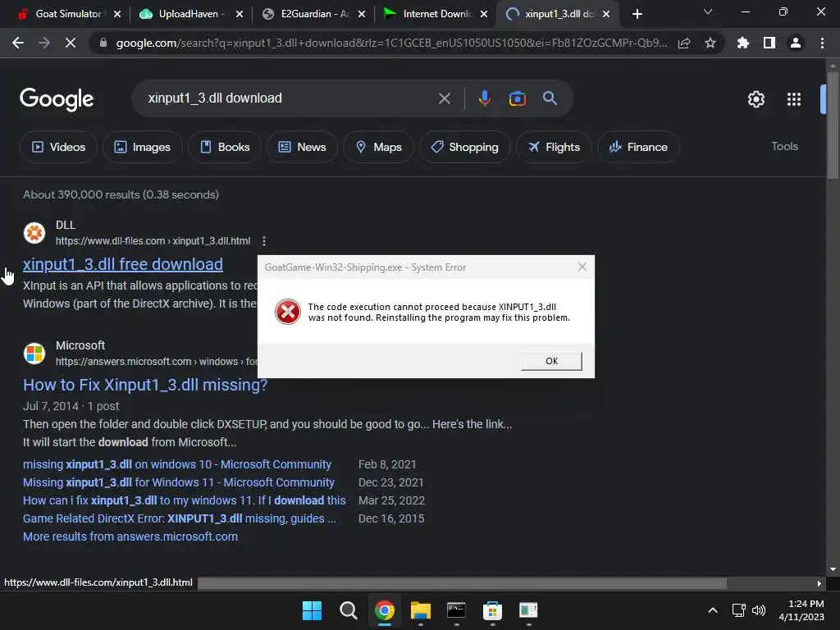This screenshot has height=630, width=840.
Task: Start voice search with the microphone
Action: pyautogui.click(x=484, y=98)
